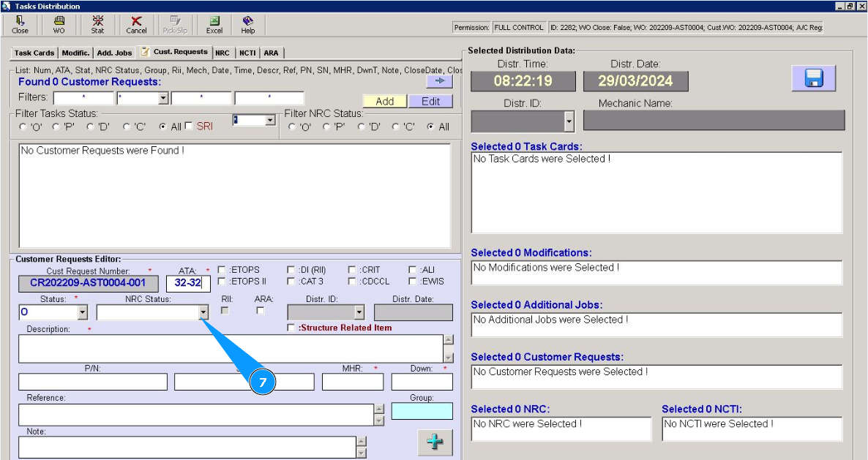Click the MHR input field
The width and height of the screenshot is (868, 460).
tap(353, 382)
